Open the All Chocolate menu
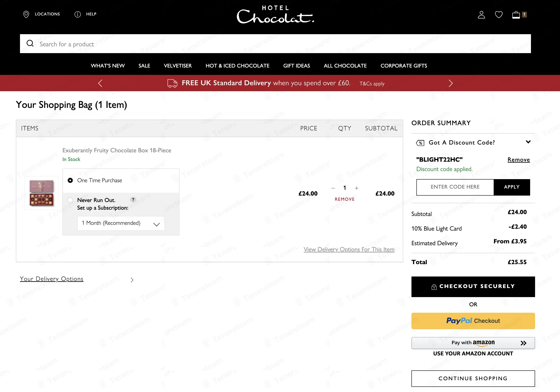Viewport: 560px width, 392px height. click(x=345, y=66)
